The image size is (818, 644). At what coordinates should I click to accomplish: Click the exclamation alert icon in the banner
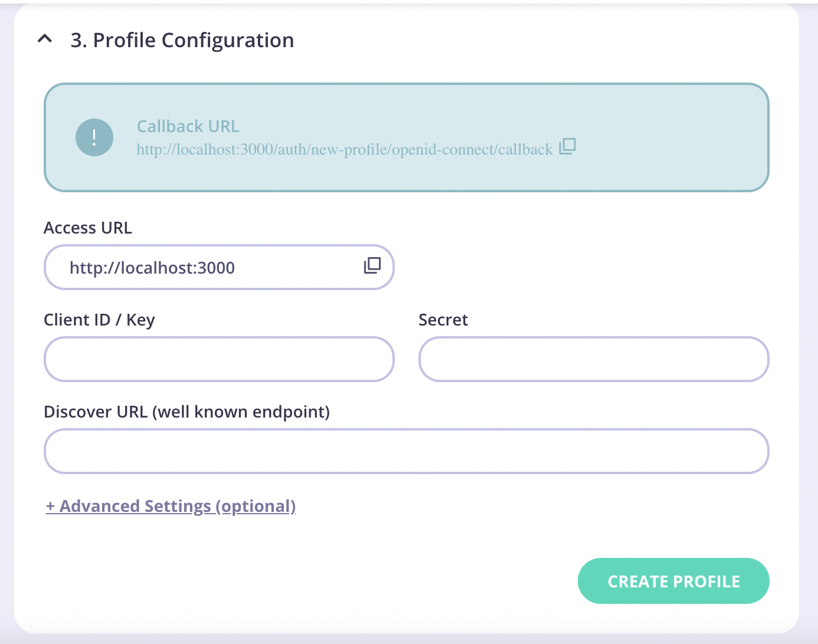(94, 137)
